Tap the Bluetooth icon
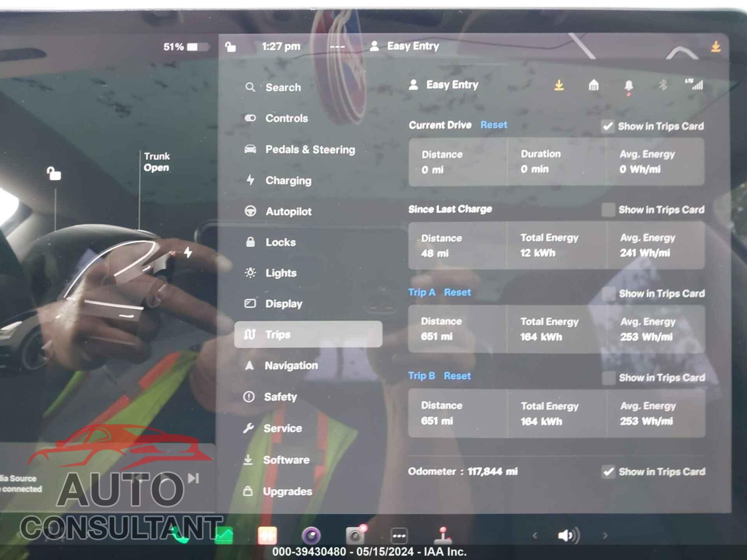 point(663,84)
